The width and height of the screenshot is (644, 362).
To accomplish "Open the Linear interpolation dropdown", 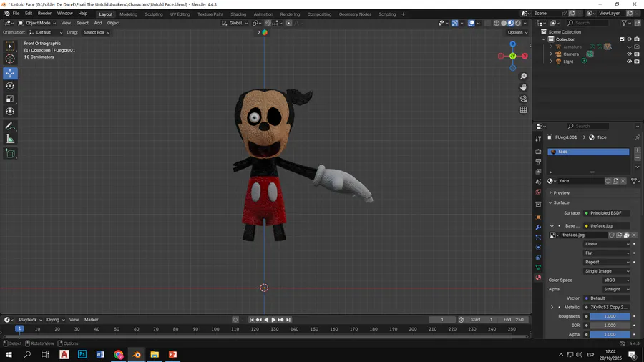I will 607,244.
